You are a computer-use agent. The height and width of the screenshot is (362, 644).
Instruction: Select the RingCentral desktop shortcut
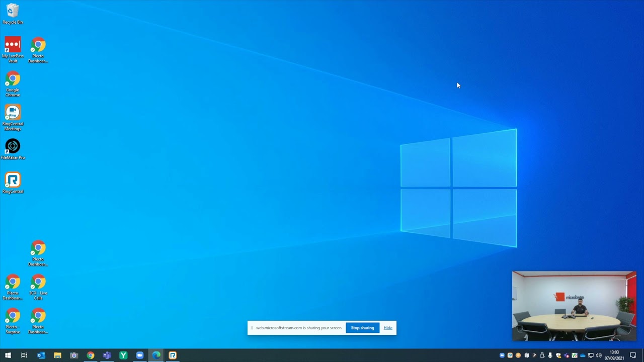pos(13,183)
